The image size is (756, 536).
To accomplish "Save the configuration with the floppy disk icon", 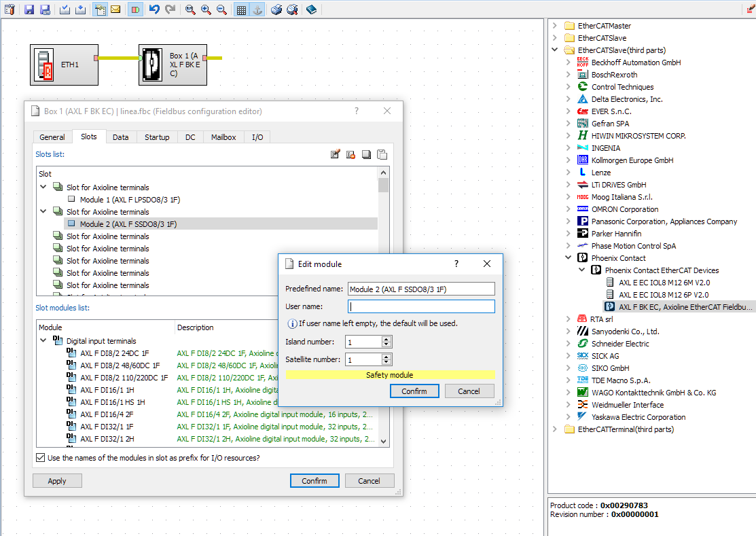I will [29, 9].
